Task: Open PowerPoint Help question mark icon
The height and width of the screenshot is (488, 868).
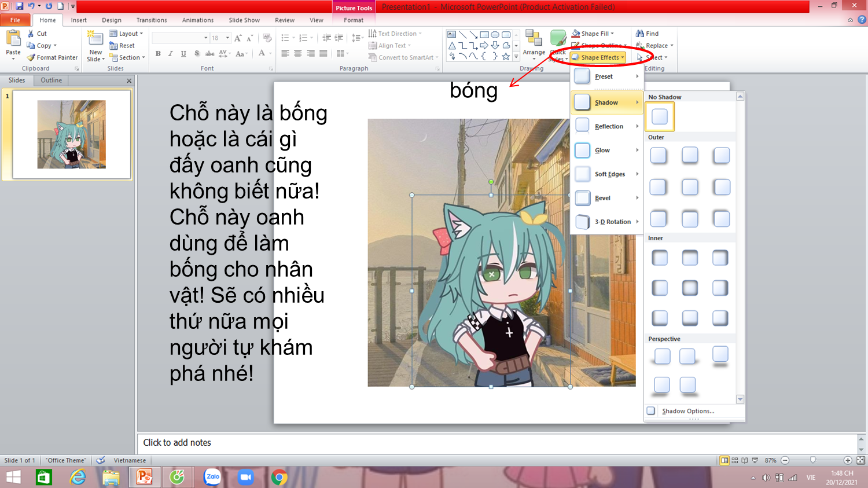Action: pos(862,20)
